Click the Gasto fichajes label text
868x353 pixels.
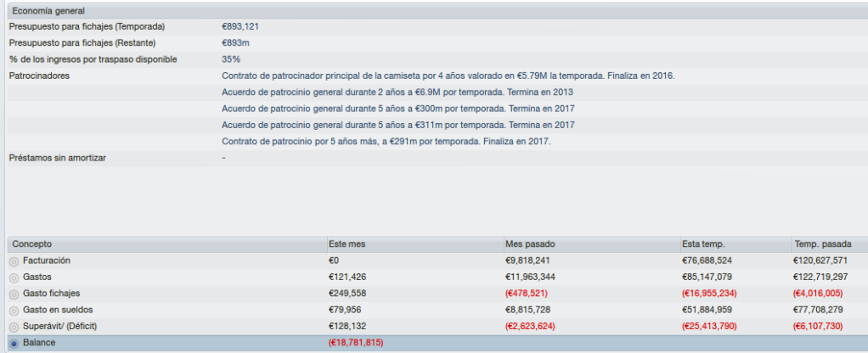(x=48, y=294)
